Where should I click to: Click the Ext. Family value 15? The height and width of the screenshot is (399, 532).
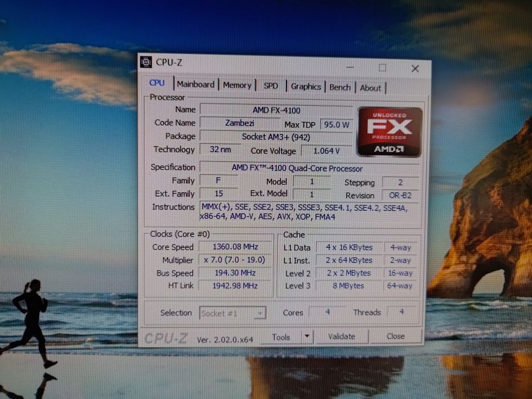218,193
